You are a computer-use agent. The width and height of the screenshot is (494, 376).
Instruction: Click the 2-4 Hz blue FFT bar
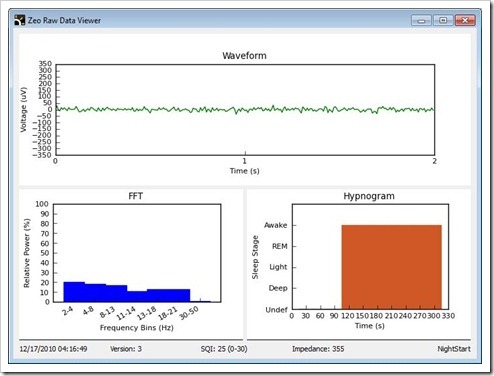click(74, 292)
